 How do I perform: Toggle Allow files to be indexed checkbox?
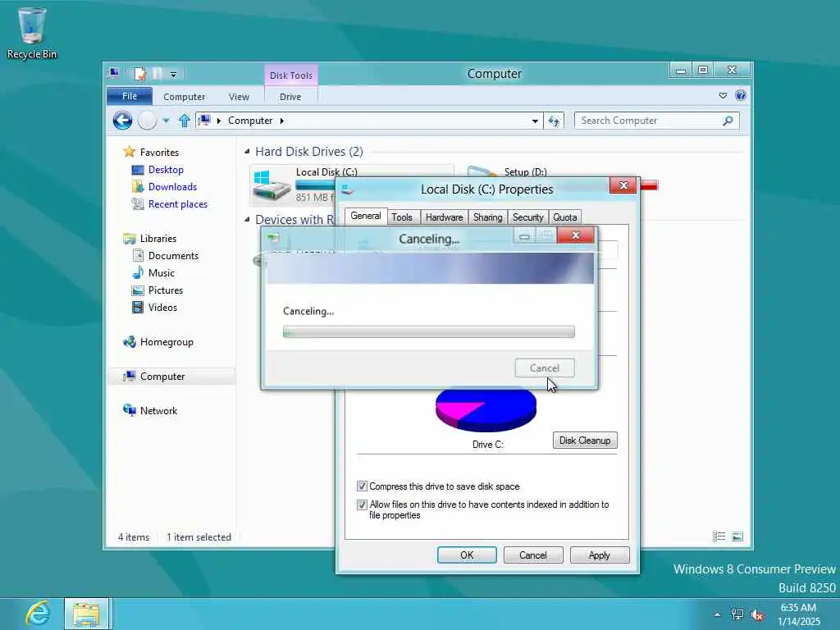point(362,504)
